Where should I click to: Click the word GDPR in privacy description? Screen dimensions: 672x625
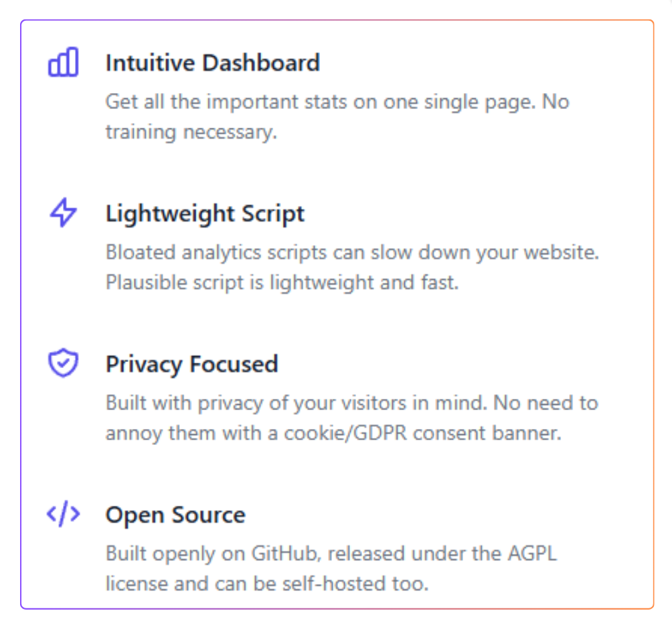click(x=380, y=433)
